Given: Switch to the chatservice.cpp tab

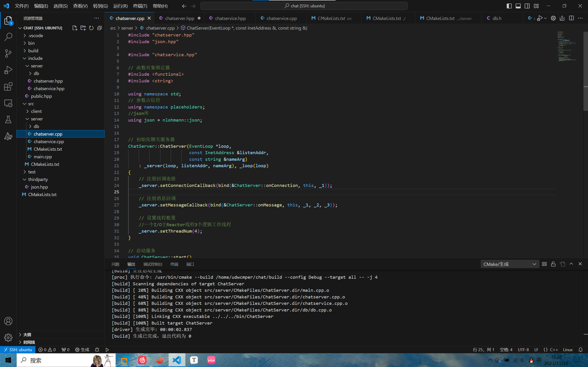Looking at the screenshot, I should tap(281, 18).
